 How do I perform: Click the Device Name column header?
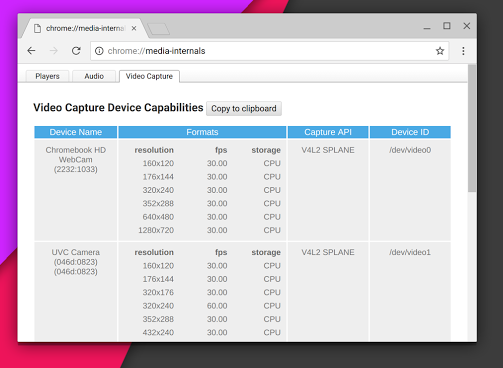click(76, 132)
